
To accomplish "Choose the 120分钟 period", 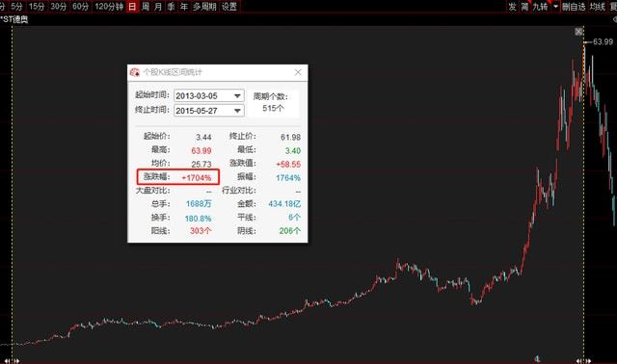I will tap(109, 7).
